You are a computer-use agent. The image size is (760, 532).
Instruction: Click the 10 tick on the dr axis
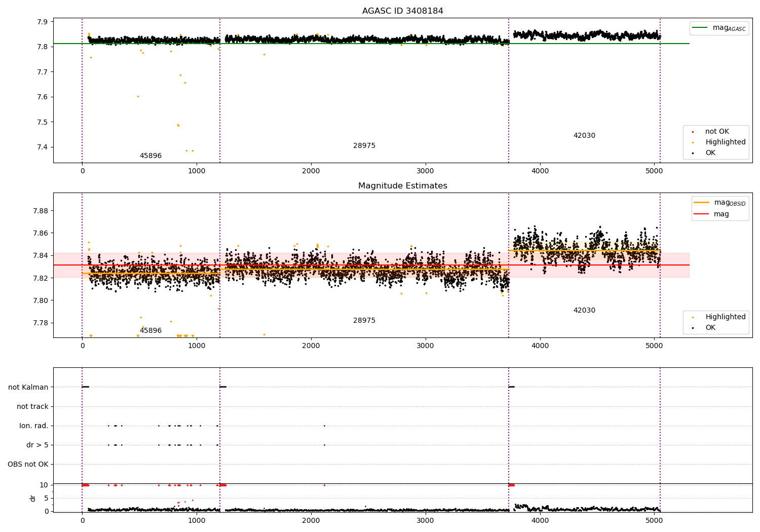[44, 485]
